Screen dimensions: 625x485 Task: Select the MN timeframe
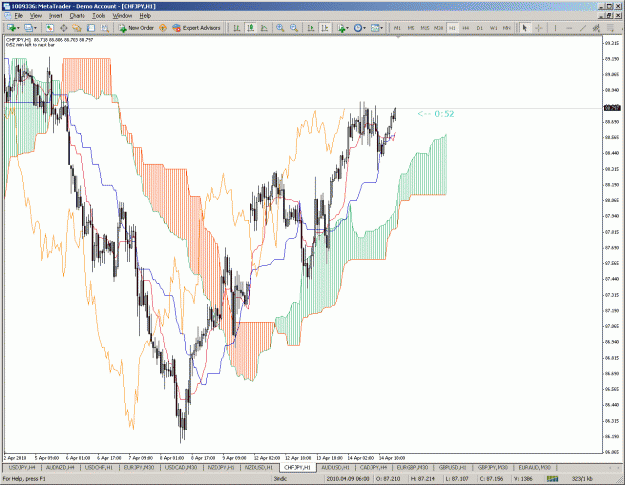click(x=507, y=28)
